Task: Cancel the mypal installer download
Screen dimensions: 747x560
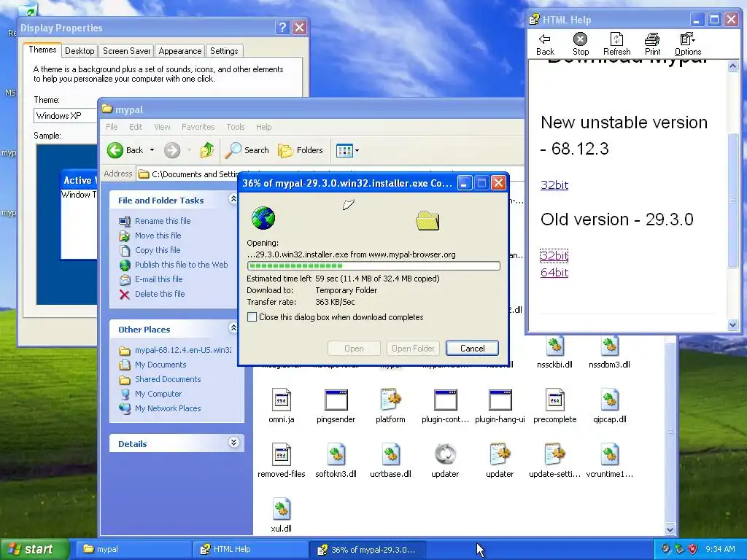Action: click(472, 348)
